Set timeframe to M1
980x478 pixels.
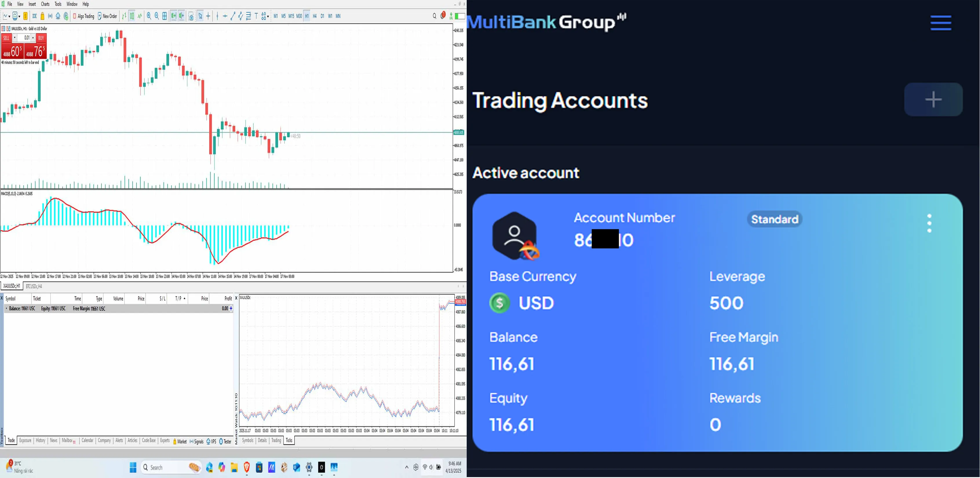pos(276,16)
